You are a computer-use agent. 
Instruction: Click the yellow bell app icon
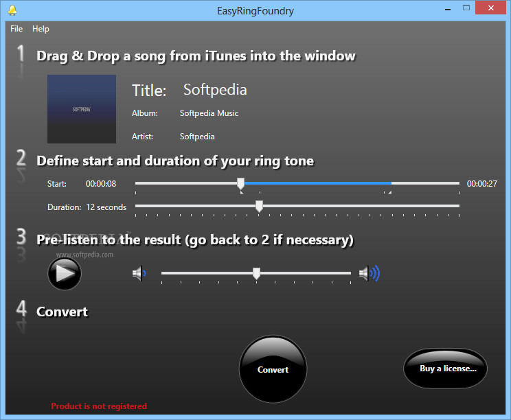[12, 10]
